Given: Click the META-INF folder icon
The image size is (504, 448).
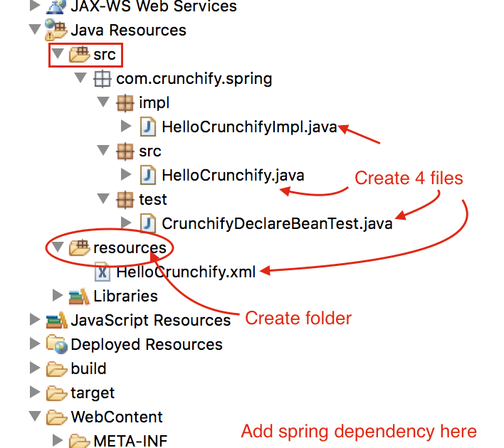Looking at the screenshot, I should pyautogui.click(x=80, y=441).
